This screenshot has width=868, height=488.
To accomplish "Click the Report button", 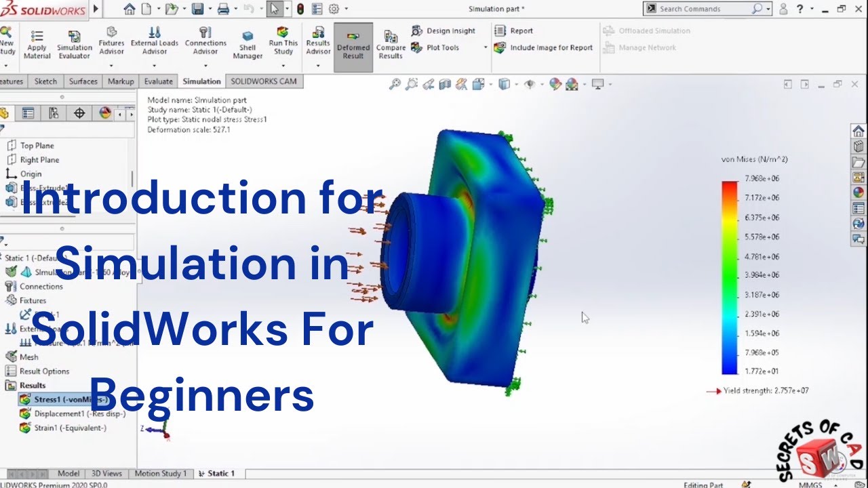I will pos(514,30).
